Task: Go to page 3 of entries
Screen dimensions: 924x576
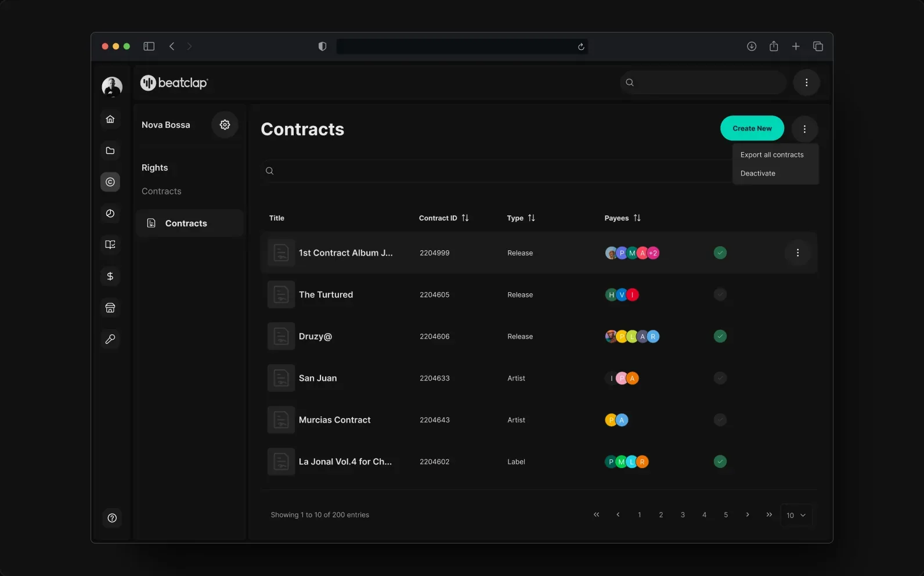Action: 683,515
